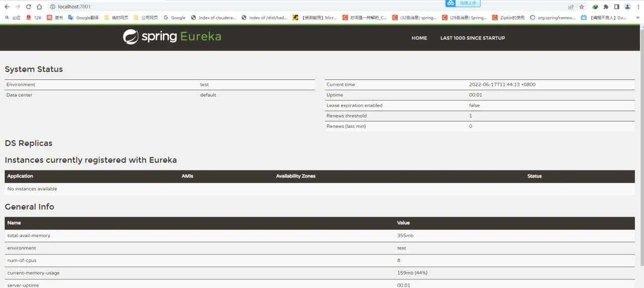Click the num-of-cpus row name
This screenshot has height=288, width=644.
[x=22, y=260]
